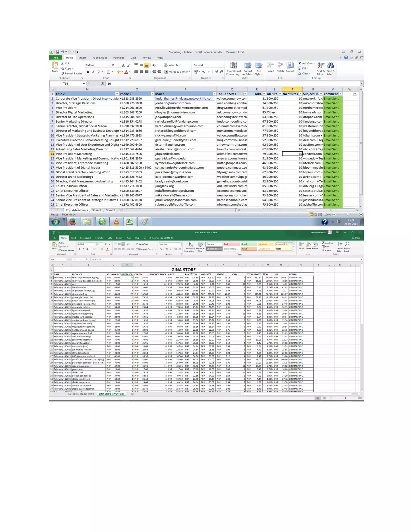Expand the Title 2 column filter dropdown
The height and width of the screenshot is (532, 411).
coord(117,94)
